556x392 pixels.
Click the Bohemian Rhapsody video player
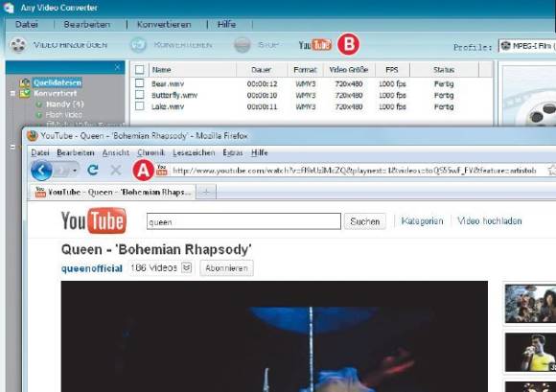tap(274, 336)
